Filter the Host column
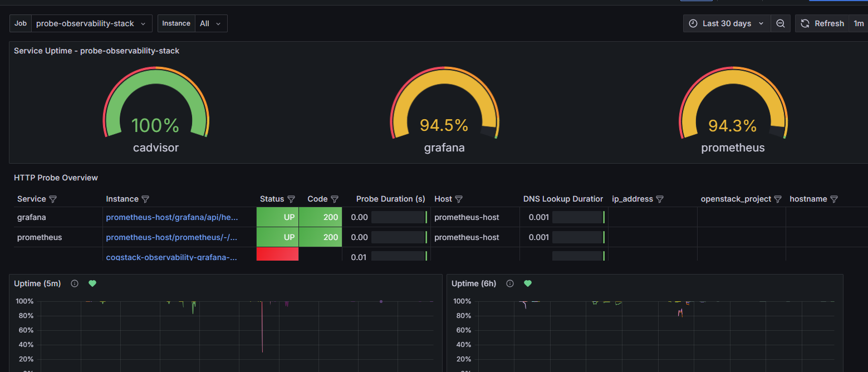 coord(459,199)
